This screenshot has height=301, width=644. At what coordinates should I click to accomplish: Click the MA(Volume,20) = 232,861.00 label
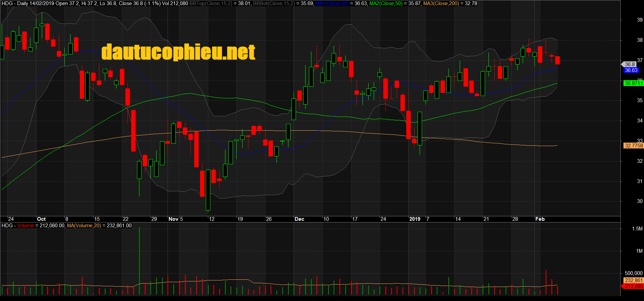pyautogui.click(x=99, y=226)
